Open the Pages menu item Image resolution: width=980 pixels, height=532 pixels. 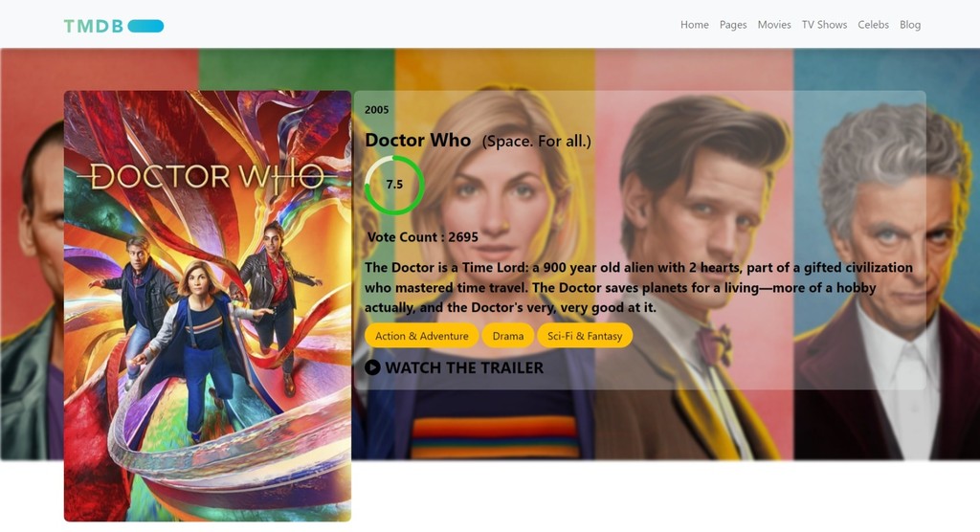tap(733, 25)
